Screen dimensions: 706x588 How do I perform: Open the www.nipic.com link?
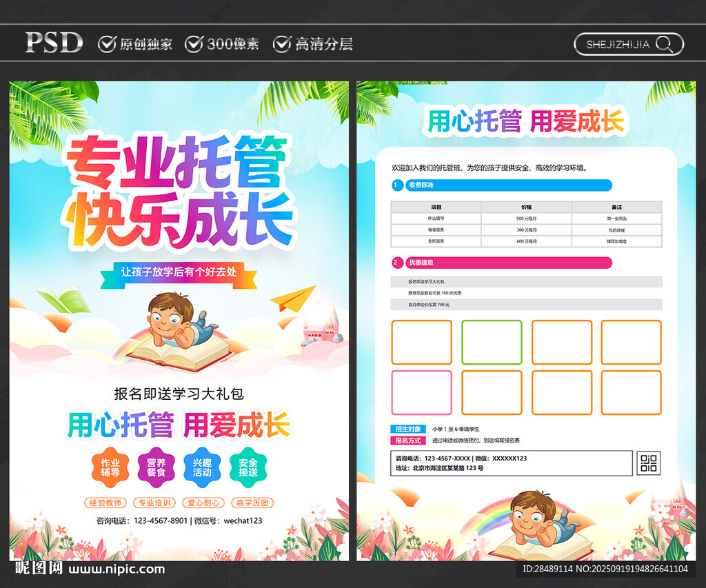coord(117,569)
